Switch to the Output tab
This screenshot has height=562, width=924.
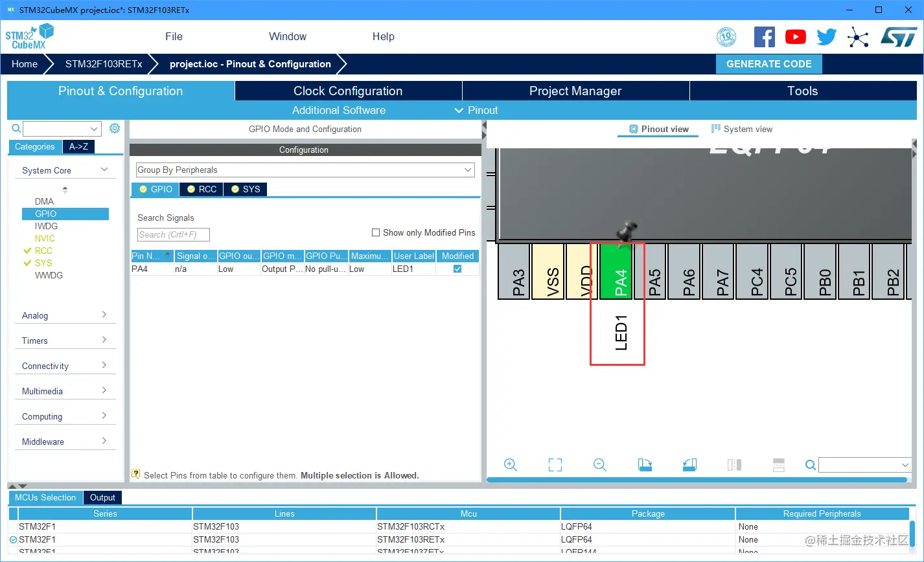pos(102,497)
